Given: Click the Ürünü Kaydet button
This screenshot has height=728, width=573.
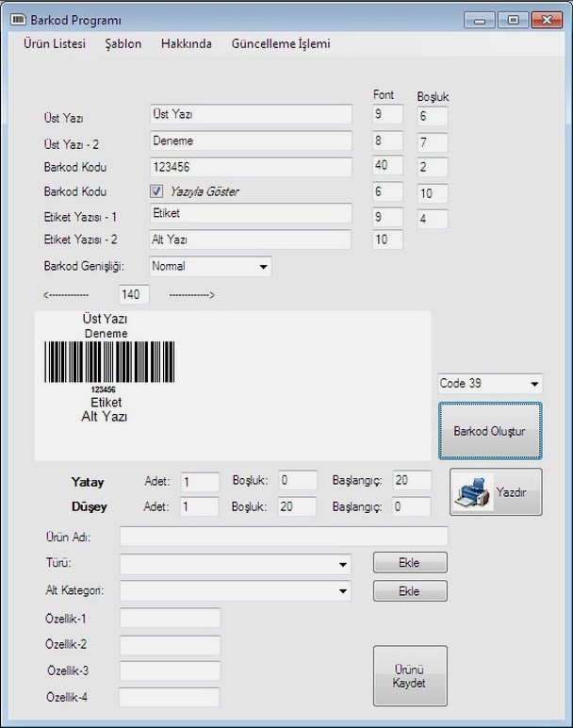Looking at the screenshot, I should (410, 676).
